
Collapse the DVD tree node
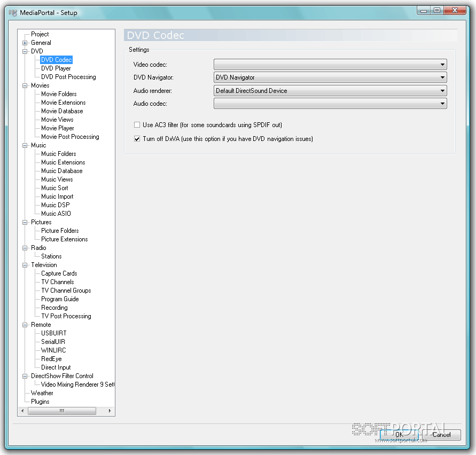click(25, 51)
